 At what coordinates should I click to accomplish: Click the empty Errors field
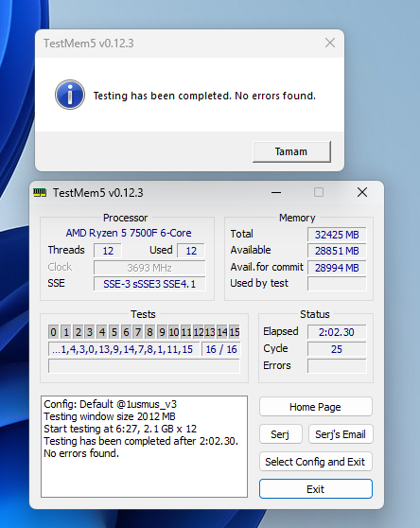point(337,365)
